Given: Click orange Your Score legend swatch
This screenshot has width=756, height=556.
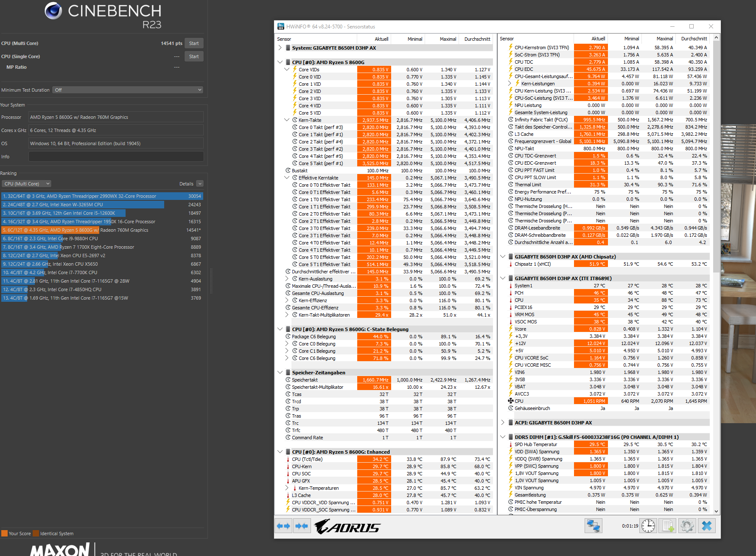Looking at the screenshot, I should 4,534.
